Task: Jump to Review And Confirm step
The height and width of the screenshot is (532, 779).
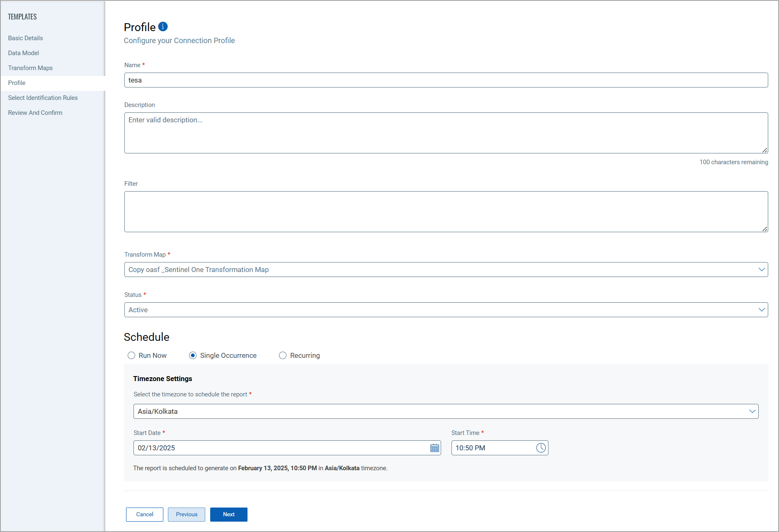Action: click(x=35, y=113)
